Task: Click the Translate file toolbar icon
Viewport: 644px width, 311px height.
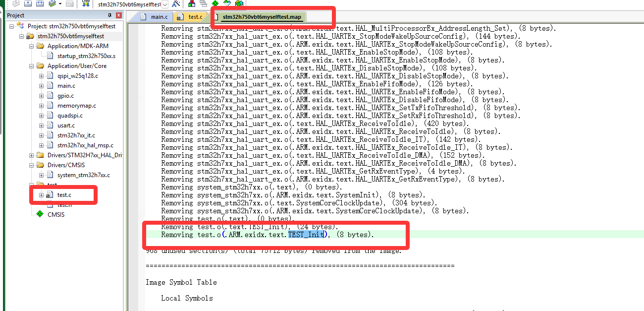Action: click(16, 3)
